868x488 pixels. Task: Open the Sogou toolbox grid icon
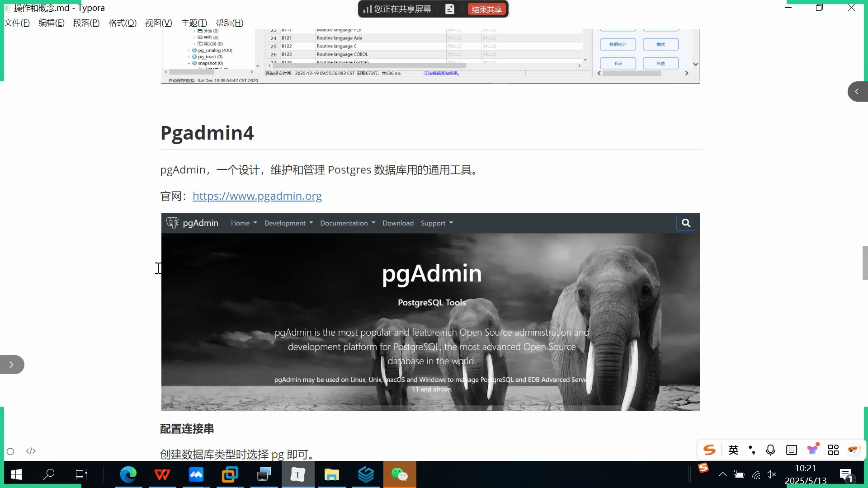click(x=834, y=450)
